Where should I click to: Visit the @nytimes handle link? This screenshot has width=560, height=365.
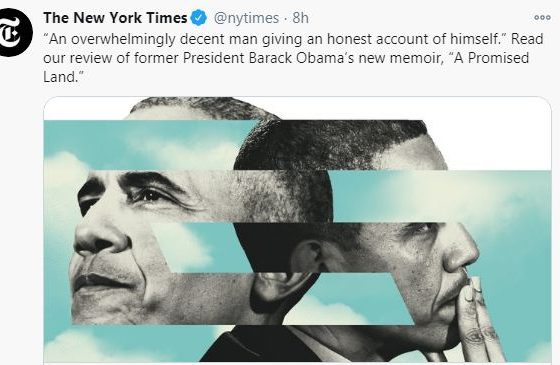click(x=246, y=18)
